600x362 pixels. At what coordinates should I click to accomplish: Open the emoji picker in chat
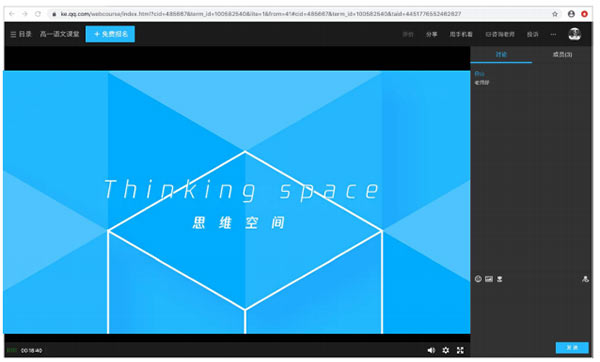pos(478,279)
